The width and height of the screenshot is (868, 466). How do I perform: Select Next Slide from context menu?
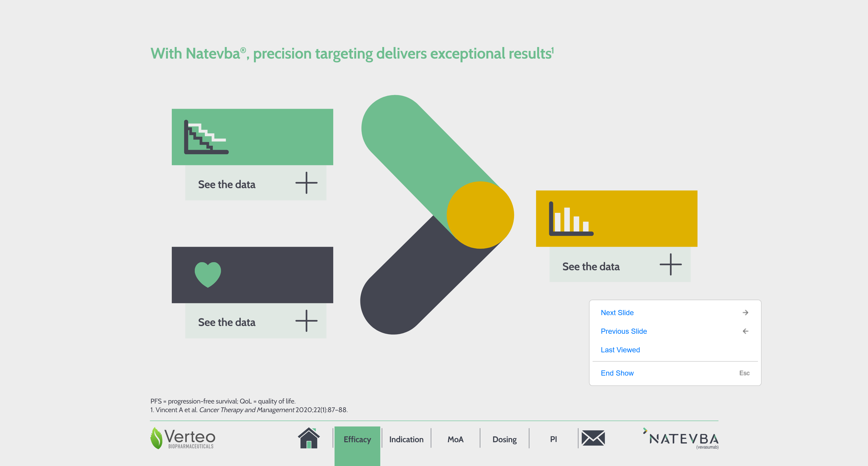coord(617,313)
